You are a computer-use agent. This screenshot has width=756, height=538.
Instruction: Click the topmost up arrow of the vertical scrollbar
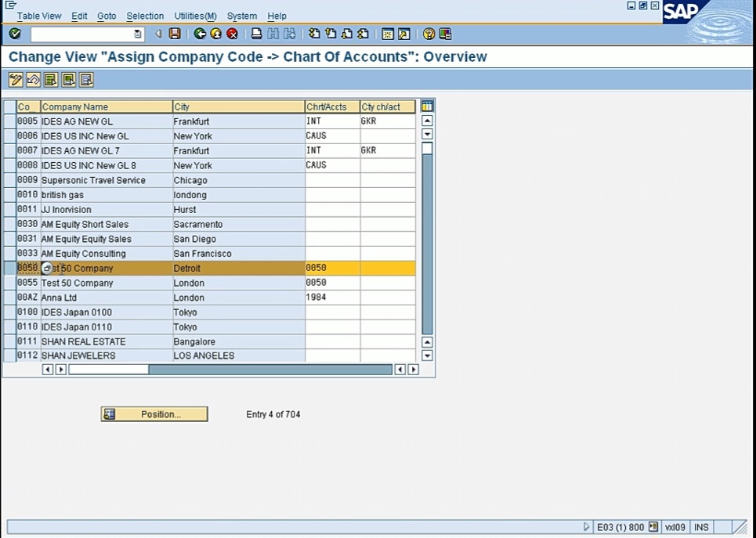pos(427,121)
